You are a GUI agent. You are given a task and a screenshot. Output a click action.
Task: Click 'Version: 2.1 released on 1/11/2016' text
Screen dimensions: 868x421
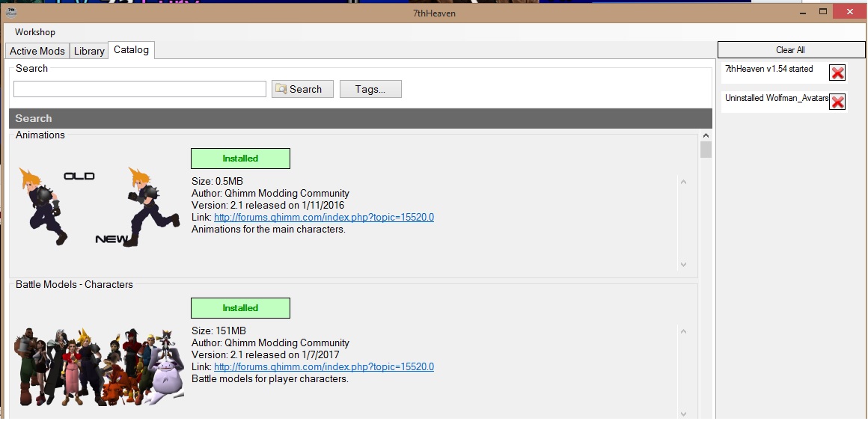click(x=268, y=205)
